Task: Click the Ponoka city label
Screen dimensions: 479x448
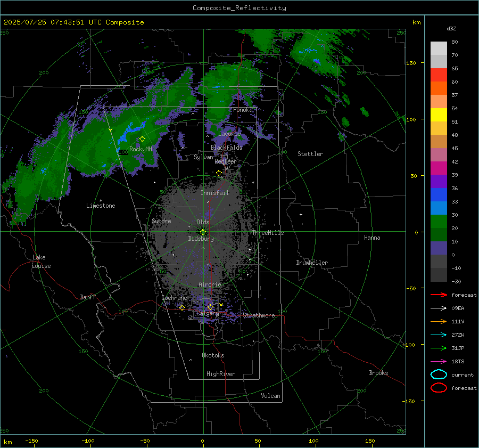Action: [x=243, y=110]
